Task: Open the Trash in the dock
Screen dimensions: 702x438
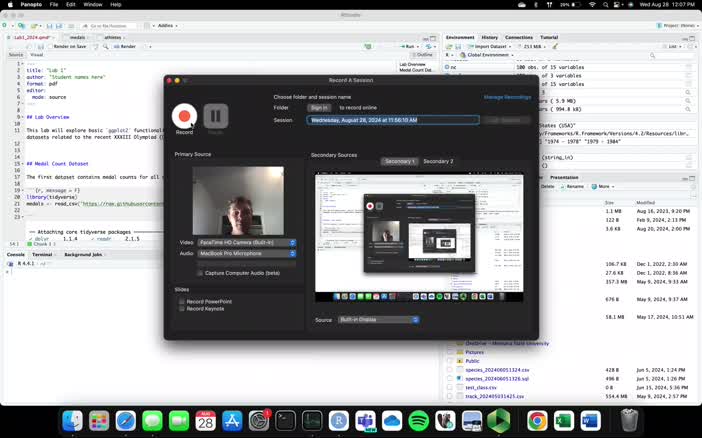Action: coord(629,421)
